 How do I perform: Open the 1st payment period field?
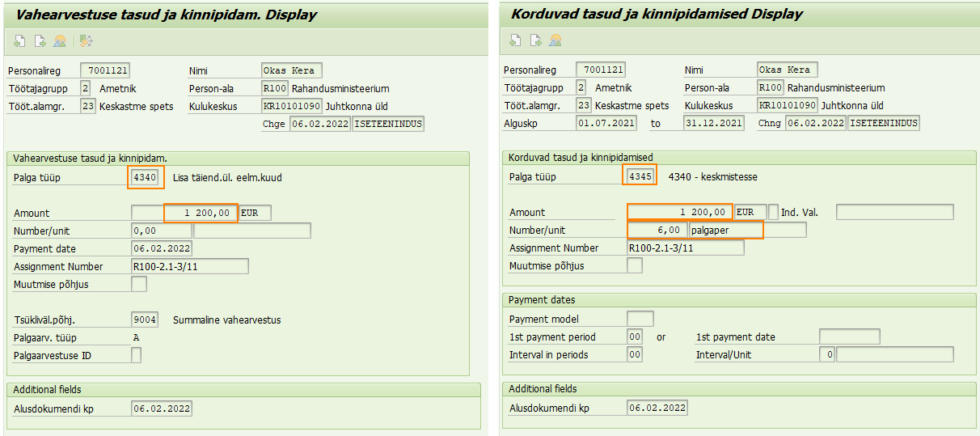pyautogui.click(x=635, y=337)
